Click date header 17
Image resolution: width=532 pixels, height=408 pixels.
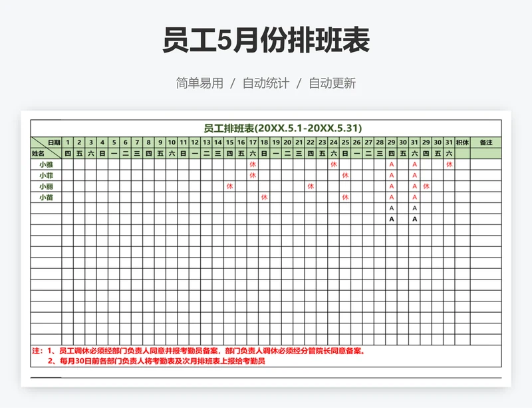[253, 142]
